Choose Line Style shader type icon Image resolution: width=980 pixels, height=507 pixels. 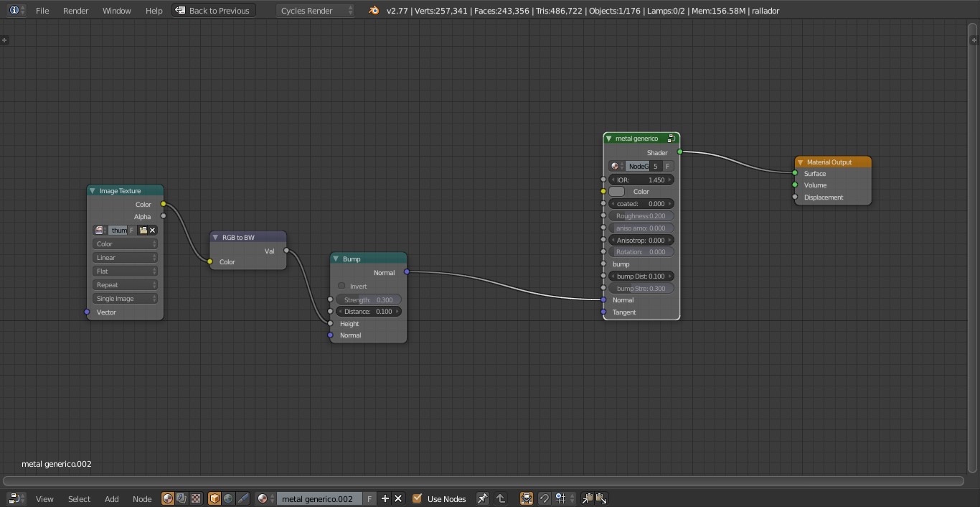click(242, 498)
